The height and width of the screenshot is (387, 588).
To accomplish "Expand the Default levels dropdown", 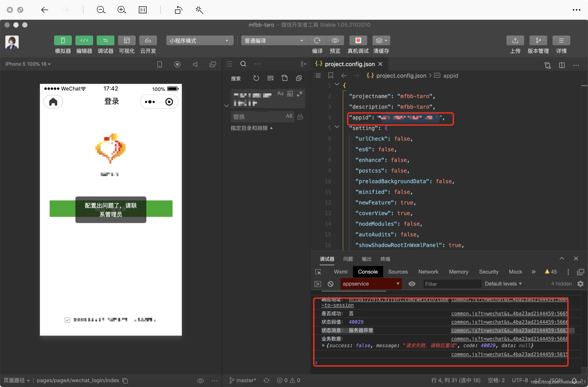I will [503, 284].
